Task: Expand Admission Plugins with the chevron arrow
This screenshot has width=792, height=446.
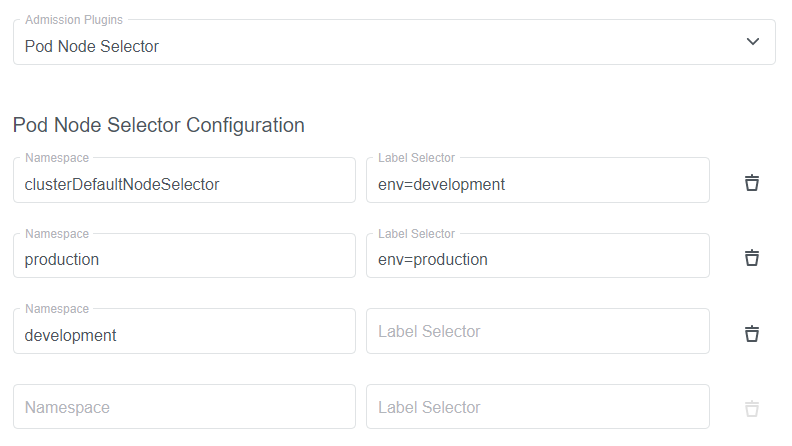Action: tap(753, 41)
